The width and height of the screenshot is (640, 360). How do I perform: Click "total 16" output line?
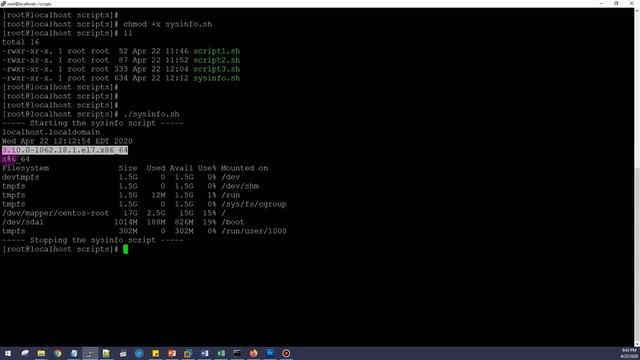pyautogui.click(x=21, y=42)
